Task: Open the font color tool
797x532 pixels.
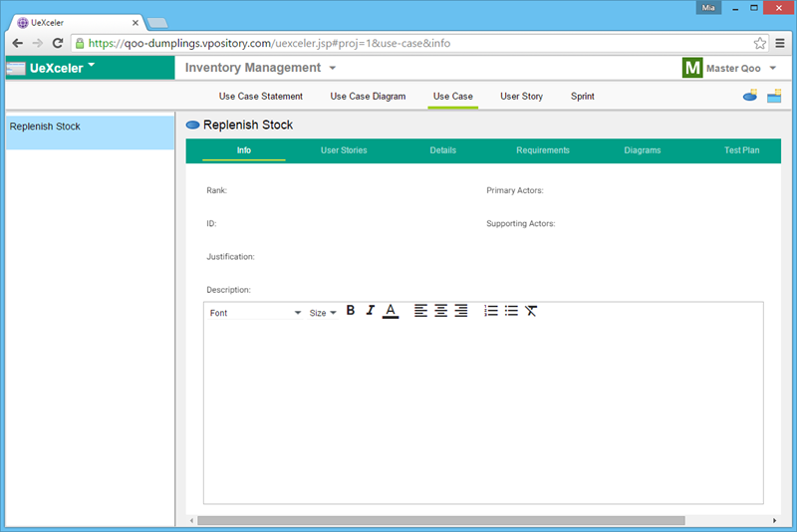Action: [391, 311]
